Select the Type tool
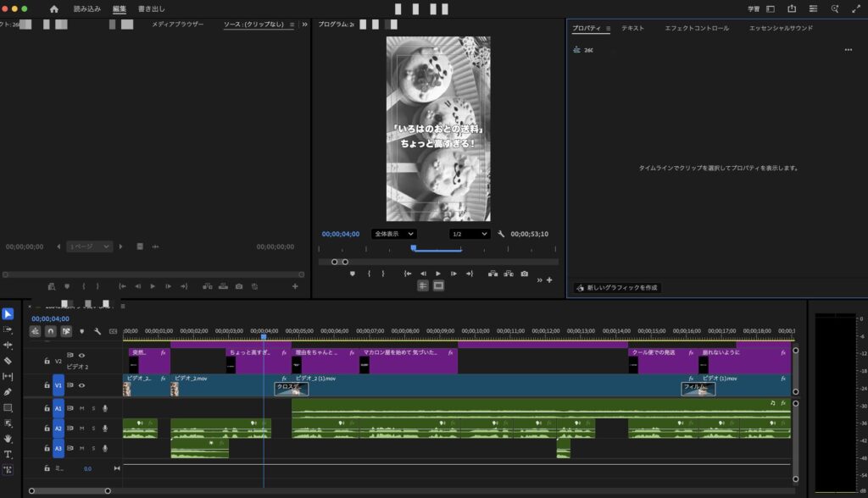 tap(8, 453)
